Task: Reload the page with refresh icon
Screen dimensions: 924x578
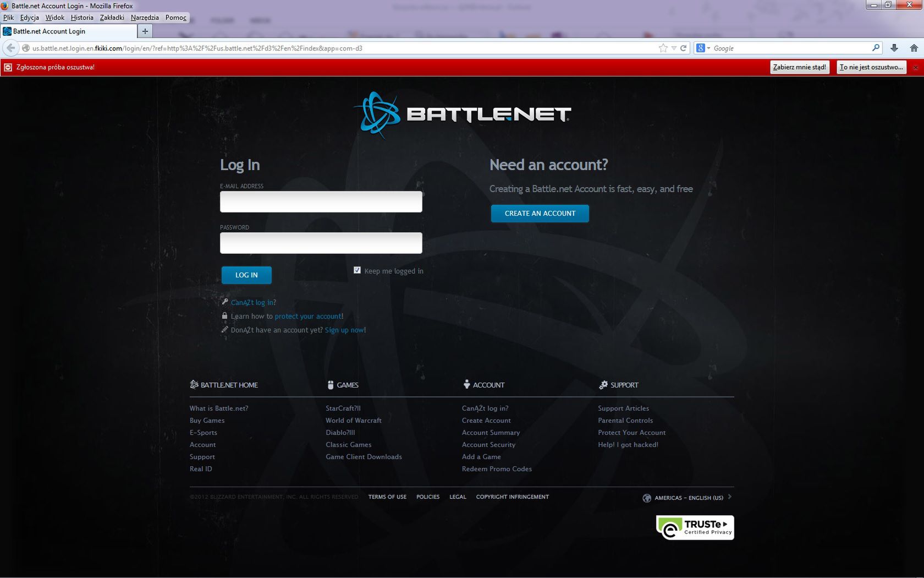Action: 684,48
